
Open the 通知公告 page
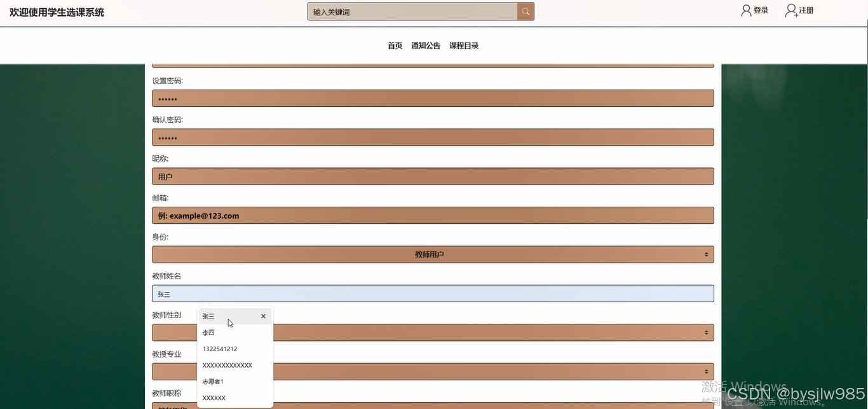pyautogui.click(x=425, y=45)
